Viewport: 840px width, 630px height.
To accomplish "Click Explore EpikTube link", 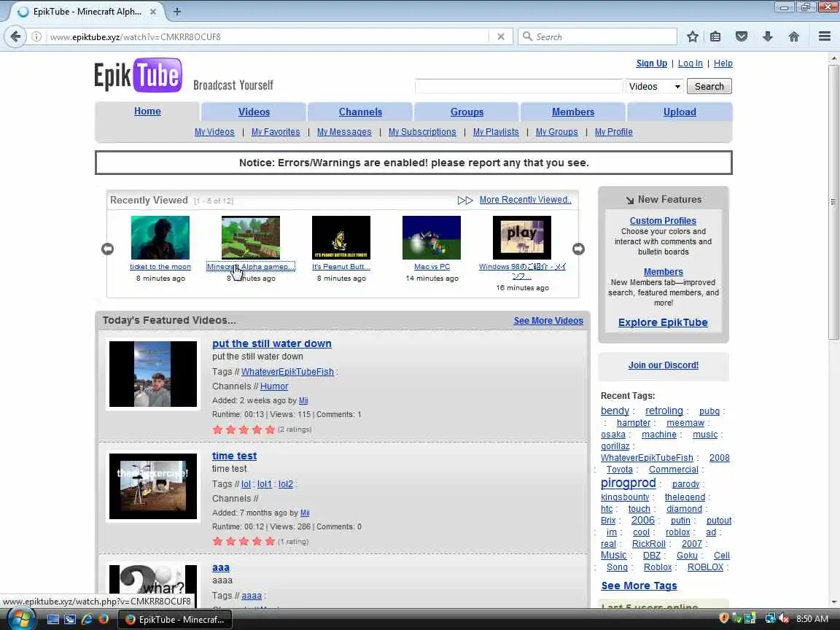I will (x=663, y=322).
